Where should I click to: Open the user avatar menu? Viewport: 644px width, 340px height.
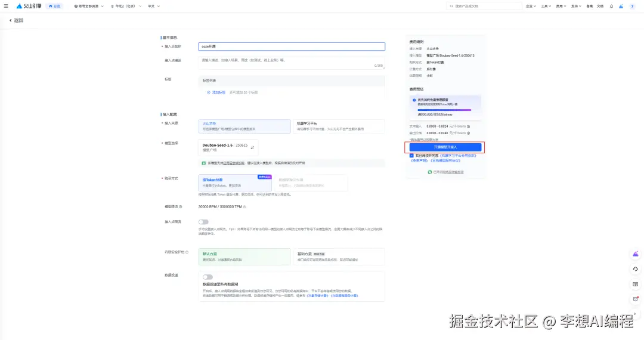tap(632, 6)
